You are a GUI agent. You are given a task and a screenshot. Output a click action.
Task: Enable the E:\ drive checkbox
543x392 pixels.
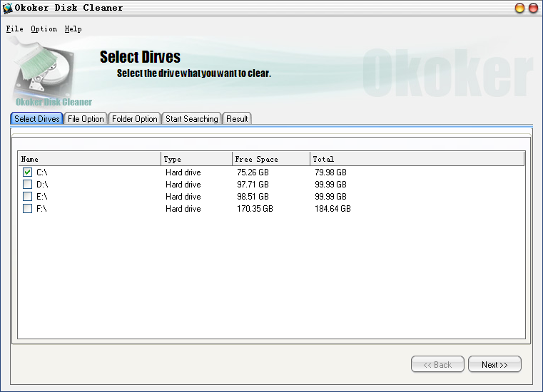(27, 197)
